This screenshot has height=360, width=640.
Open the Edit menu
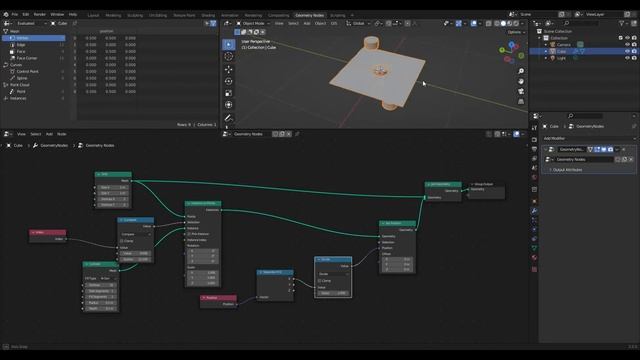click(x=26, y=14)
